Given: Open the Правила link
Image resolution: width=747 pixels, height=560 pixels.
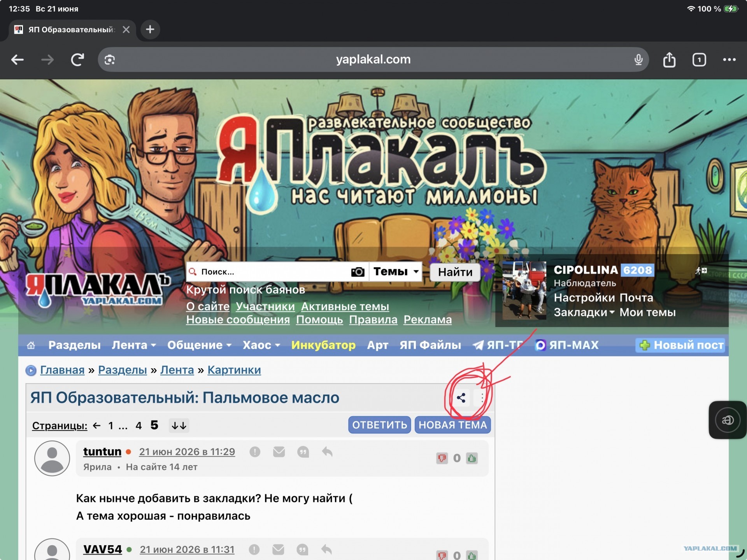Looking at the screenshot, I should point(373,320).
